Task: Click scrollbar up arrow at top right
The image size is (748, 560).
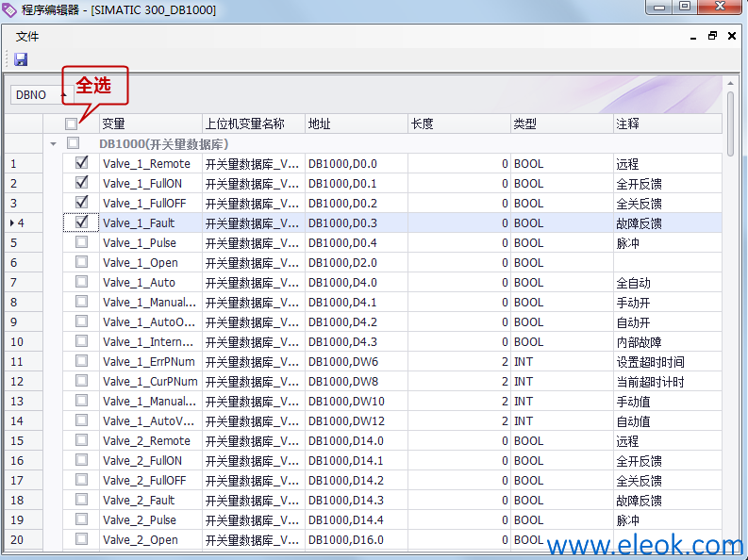Action: click(x=730, y=83)
